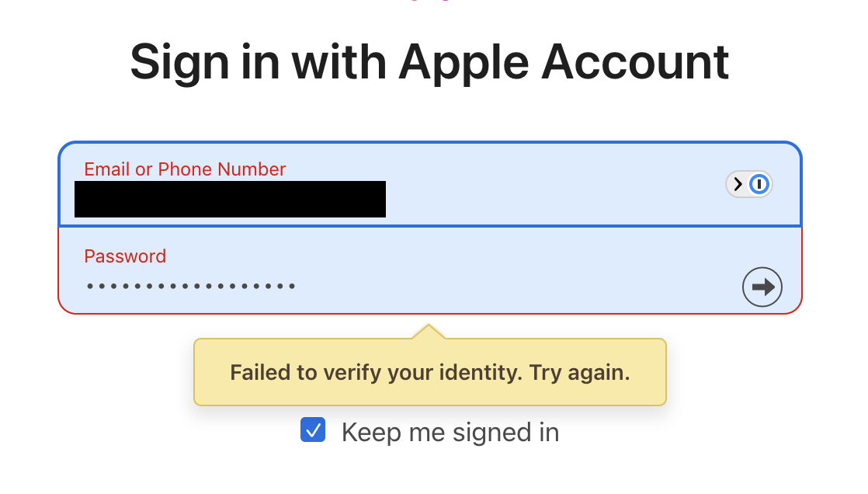Click the chevron inside the pill-shaped control
This screenshot has height=494, width=868.
click(738, 184)
